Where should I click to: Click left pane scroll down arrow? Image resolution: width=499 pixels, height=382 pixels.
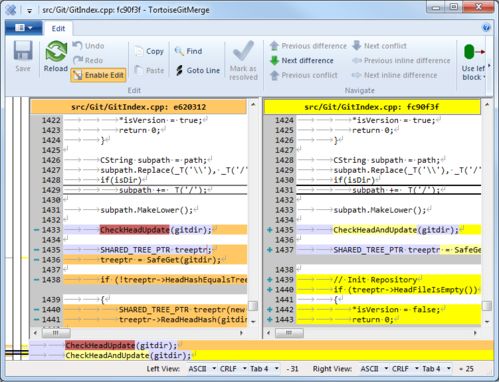[253, 322]
